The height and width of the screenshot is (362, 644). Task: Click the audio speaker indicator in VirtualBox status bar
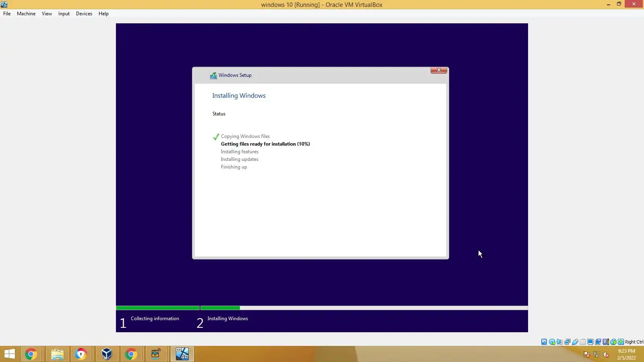[559, 342]
